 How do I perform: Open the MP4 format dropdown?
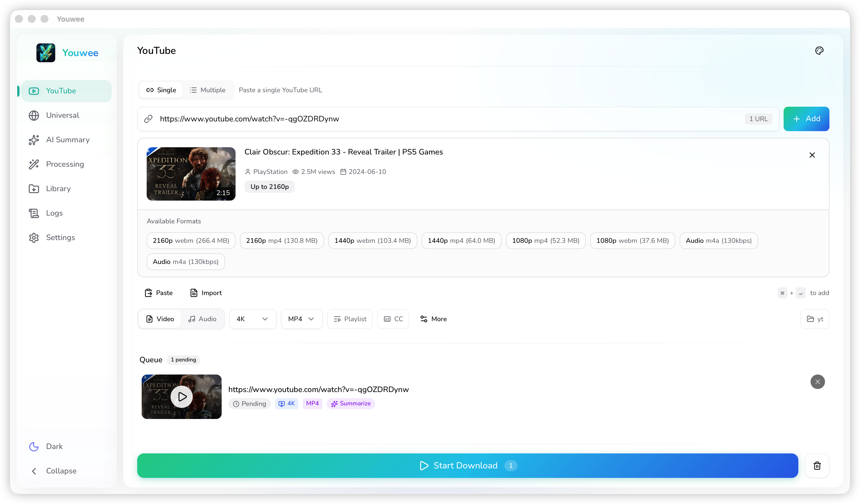(x=301, y=319)
